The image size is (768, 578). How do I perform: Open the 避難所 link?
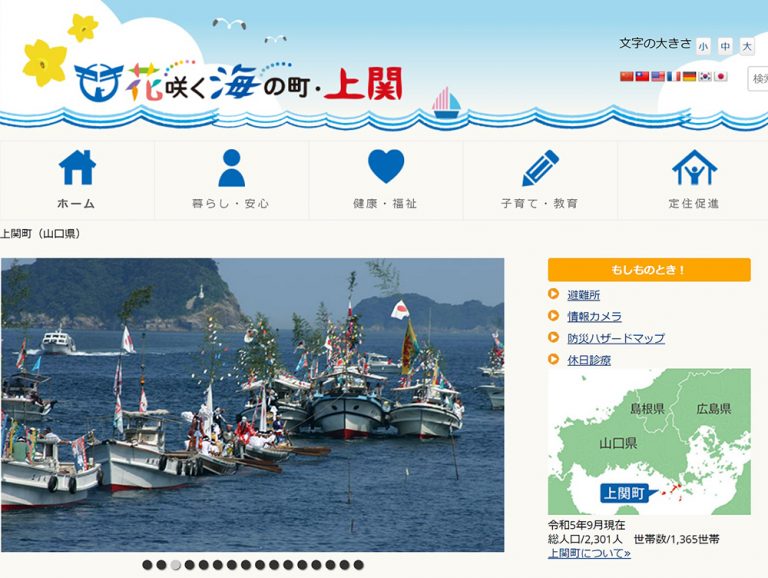click(583, 295)
